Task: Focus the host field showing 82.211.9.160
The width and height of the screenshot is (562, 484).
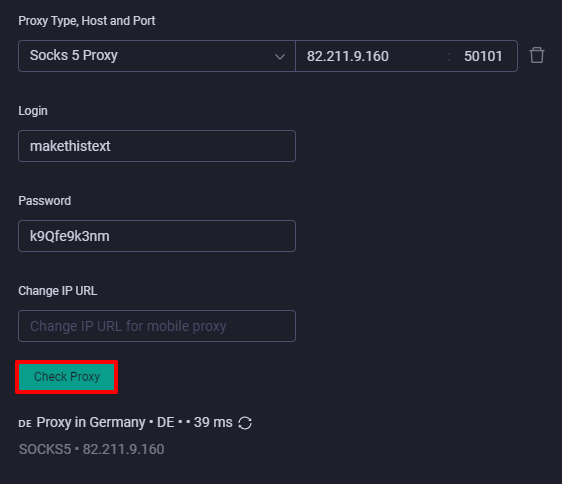Action: point(372,56)
